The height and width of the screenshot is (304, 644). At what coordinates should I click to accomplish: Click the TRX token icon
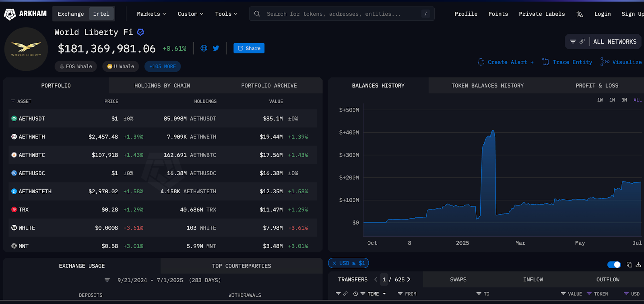pos(14,210)
